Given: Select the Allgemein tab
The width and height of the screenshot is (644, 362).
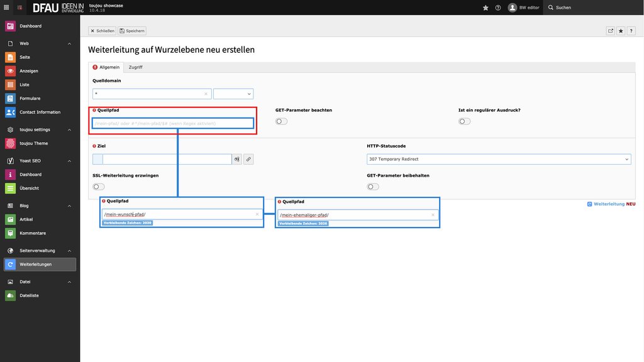Looking at the screenshot, I should point(106,67).
